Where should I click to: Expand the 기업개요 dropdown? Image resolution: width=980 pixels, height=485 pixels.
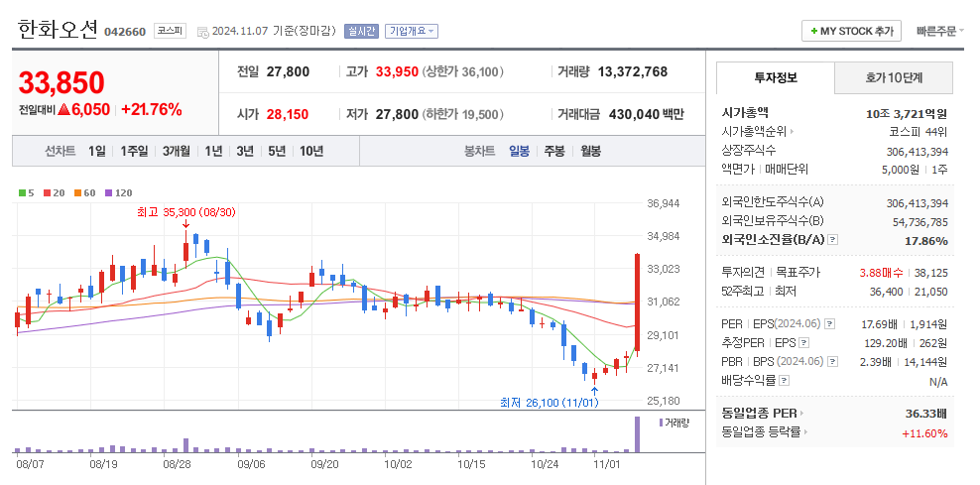[412, 32]
